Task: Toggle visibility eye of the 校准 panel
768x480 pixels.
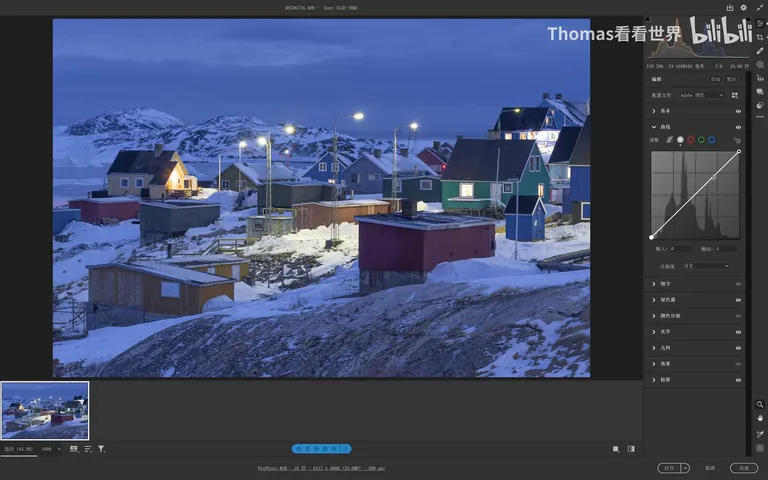Action: tap(738, 380)
